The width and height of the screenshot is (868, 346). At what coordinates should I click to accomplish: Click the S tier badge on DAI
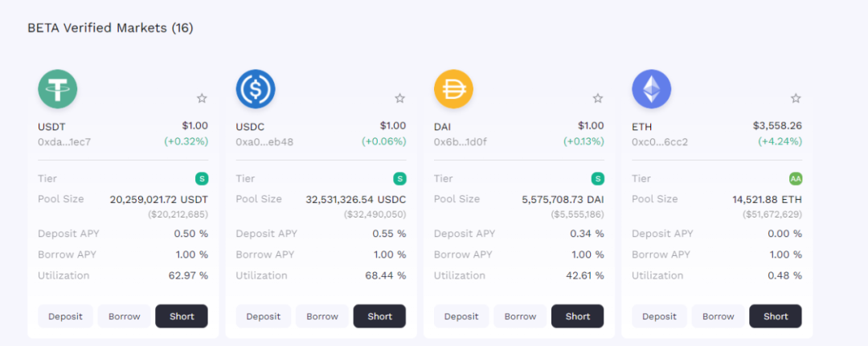tap(597, 178)
